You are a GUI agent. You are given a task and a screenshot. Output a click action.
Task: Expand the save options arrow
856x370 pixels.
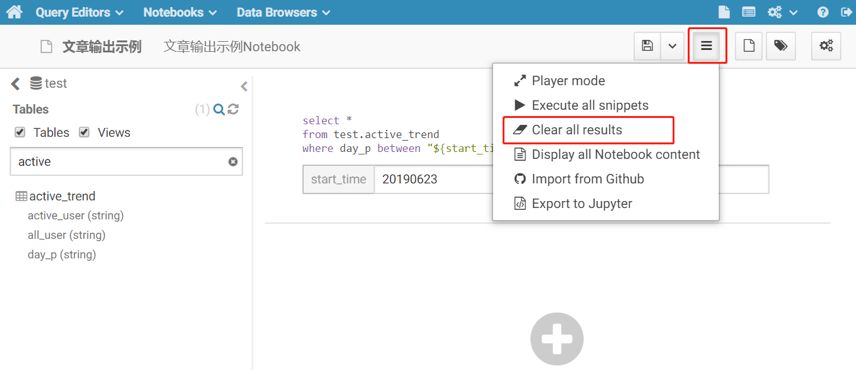pos(673,46)
